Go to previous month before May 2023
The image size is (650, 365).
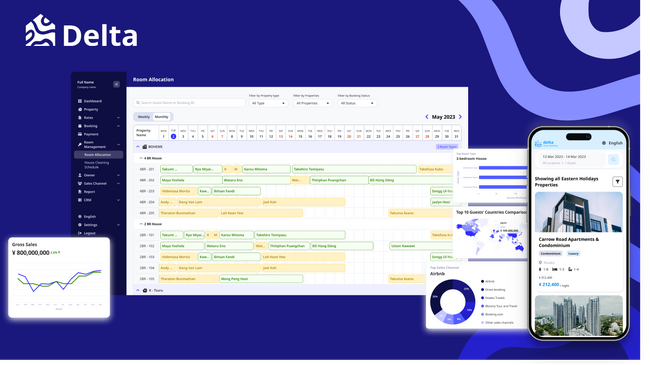[427, 117]
